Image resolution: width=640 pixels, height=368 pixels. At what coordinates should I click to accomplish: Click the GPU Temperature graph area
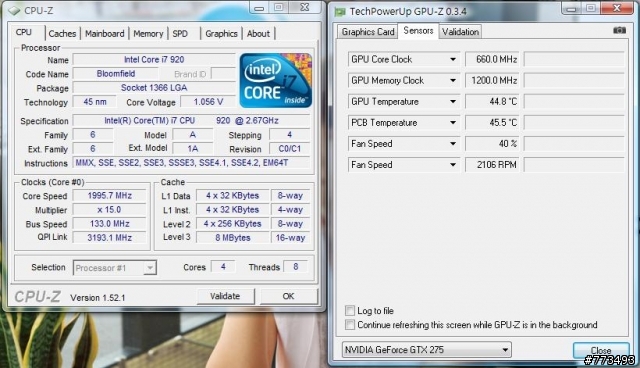(x=574, y=102)
